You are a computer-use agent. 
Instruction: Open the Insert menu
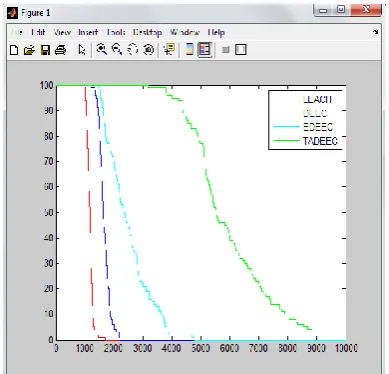pyautogui.click(x=88, y=32)
